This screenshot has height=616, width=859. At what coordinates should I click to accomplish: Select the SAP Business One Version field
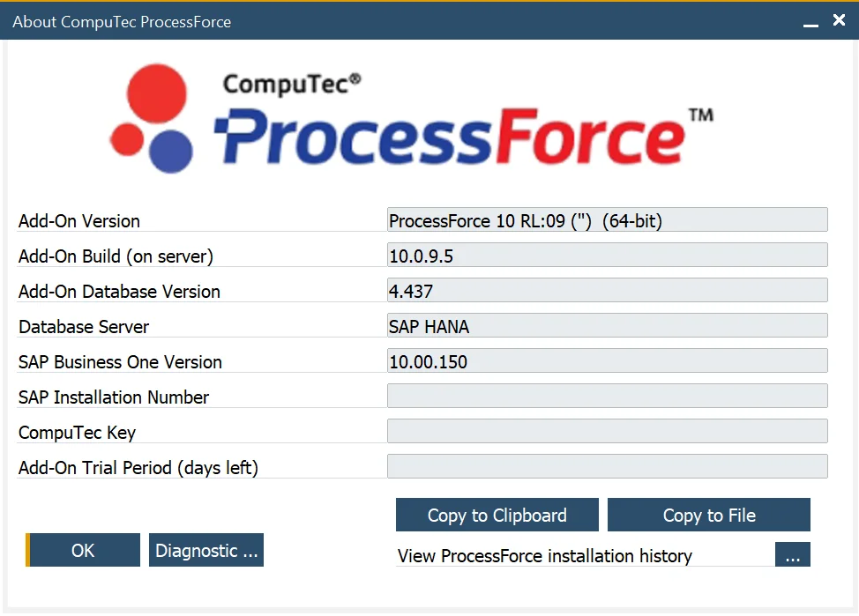point(607,360)
